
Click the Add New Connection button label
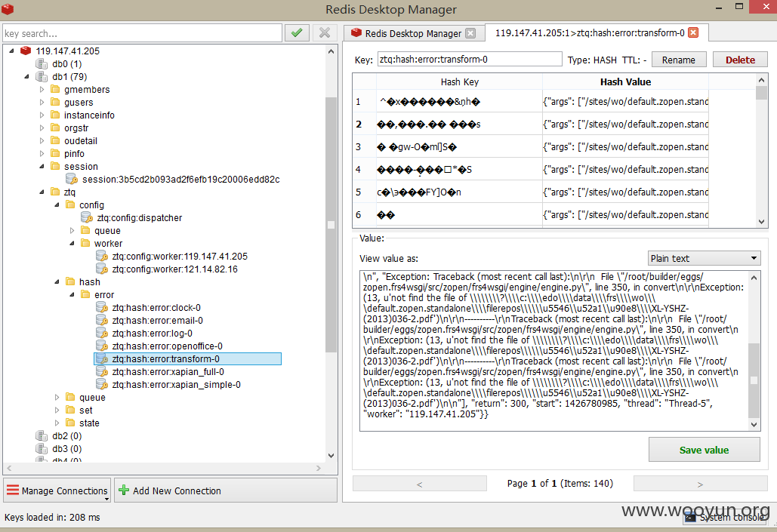pyautogui.click(x=177, y=490)
